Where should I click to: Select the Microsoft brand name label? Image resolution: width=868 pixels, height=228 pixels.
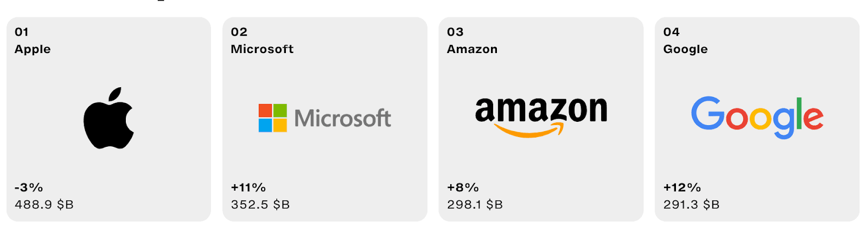pyautogui.click(x=262, y=49)
